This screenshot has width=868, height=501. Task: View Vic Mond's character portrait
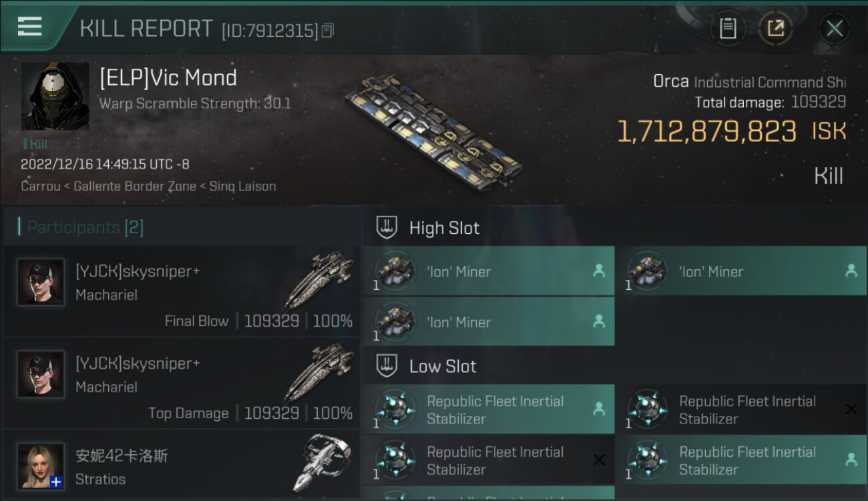coord(55,97)
